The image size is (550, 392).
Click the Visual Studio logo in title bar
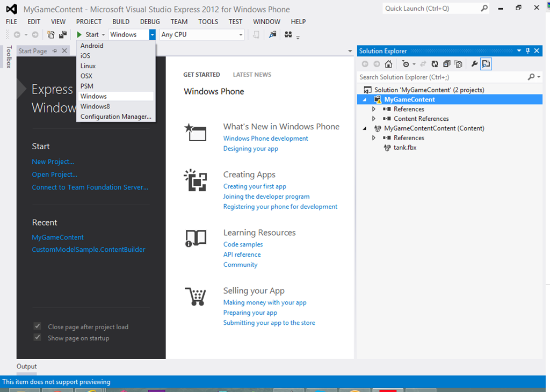pyautogui.click(x=12, y=9)
